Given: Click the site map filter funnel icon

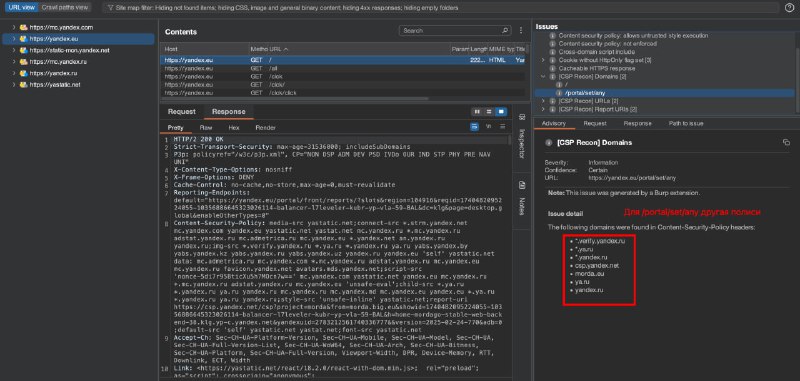Looking at the screenshot, I should coord(110,8).
